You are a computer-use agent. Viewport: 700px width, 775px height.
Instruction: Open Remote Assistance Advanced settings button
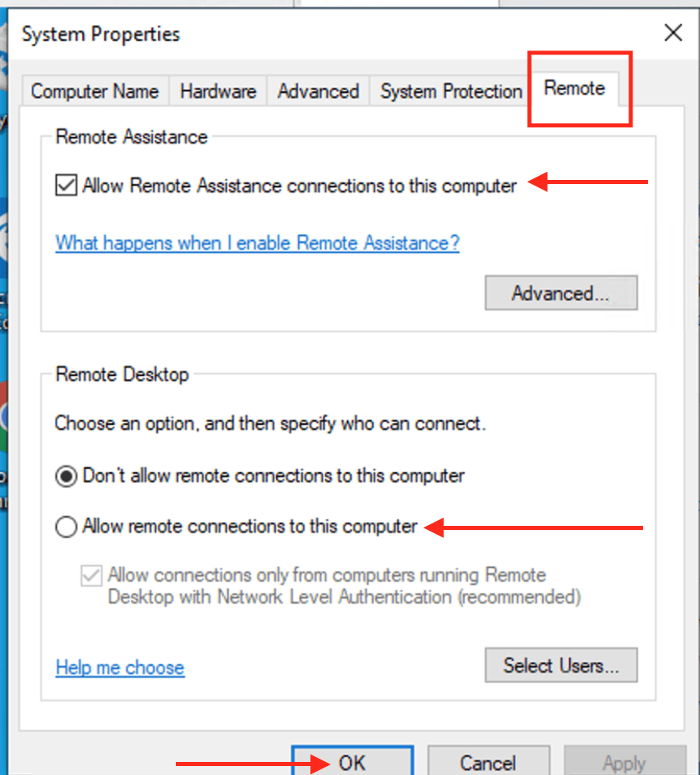tap(561, 293)
